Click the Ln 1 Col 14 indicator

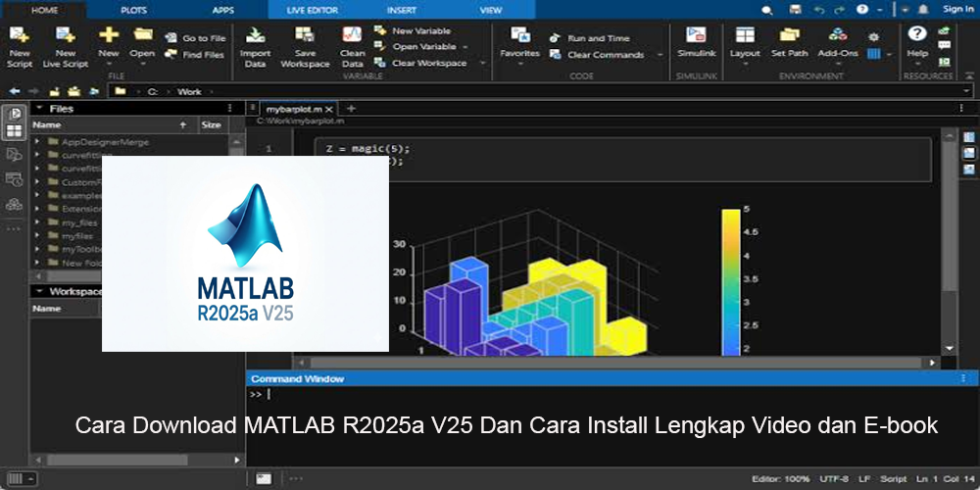943,479
